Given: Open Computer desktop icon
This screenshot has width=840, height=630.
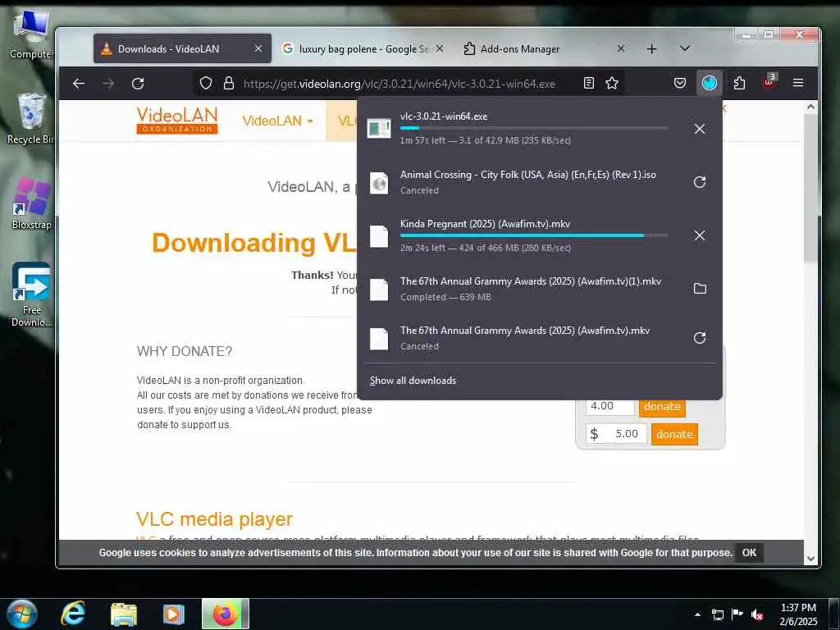Looking at the screenshot, I should point(31,34).
